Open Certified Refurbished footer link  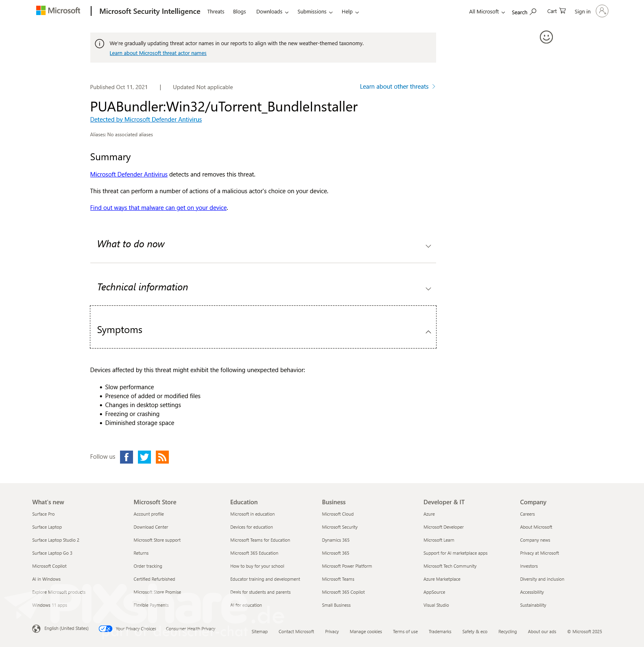coord(155,579)
